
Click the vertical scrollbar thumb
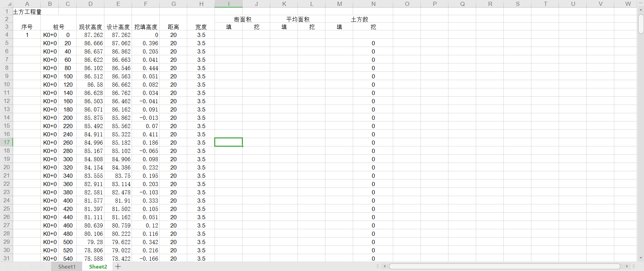pos(641,24)
